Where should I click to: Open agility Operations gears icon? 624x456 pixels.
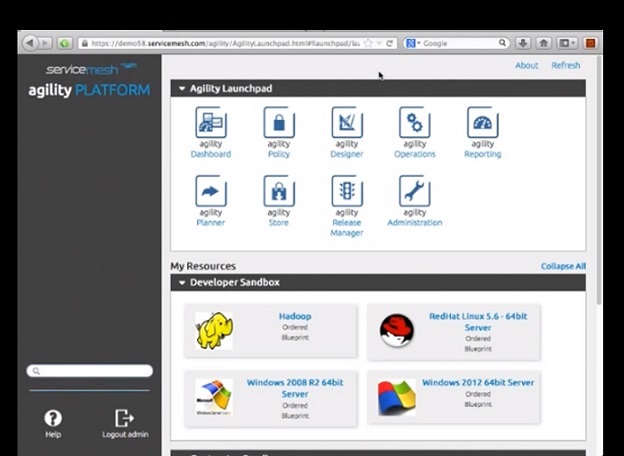click(x=414, y=123)
